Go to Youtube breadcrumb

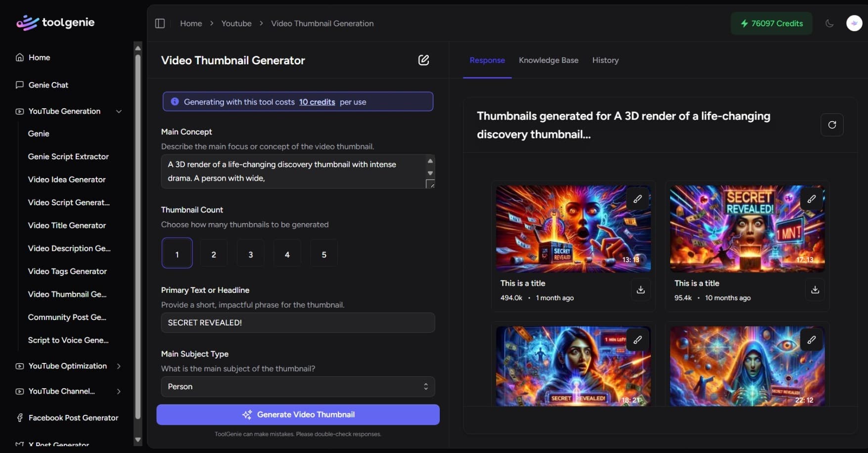[x=236, y=23]
